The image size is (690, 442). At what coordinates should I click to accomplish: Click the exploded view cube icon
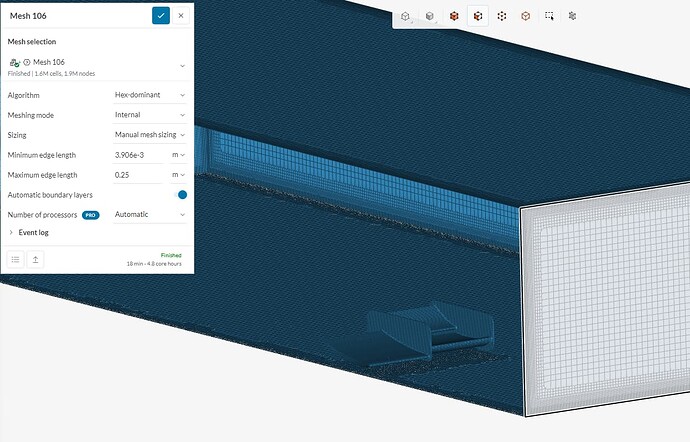[x=573, y=16]
